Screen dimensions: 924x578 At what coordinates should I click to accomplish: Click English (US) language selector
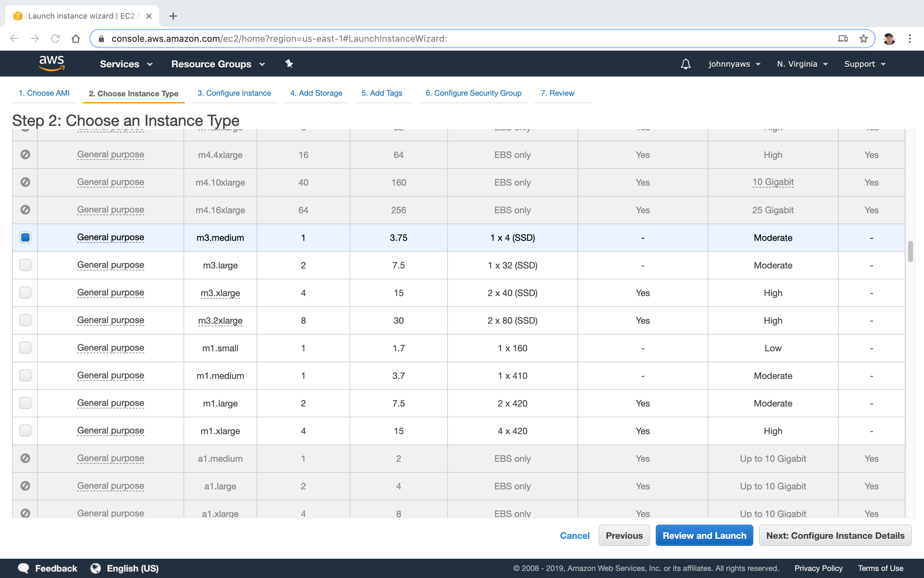coord(125,568)
